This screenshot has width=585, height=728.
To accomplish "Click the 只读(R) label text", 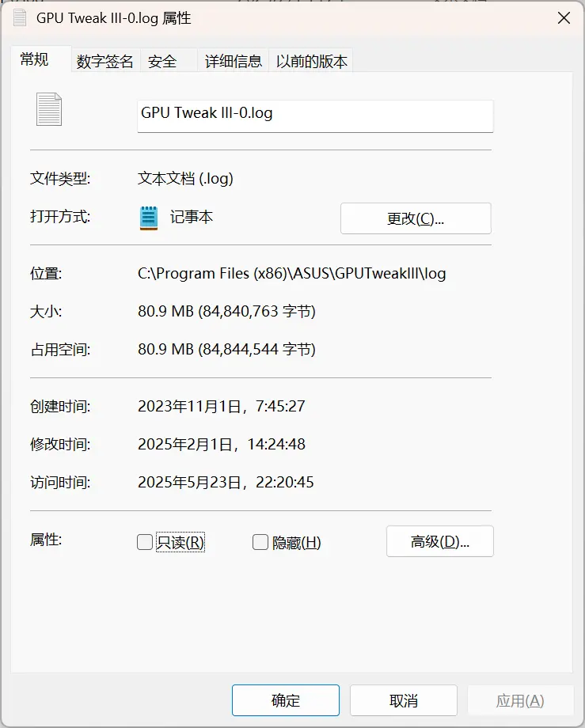I will (180, 542).
